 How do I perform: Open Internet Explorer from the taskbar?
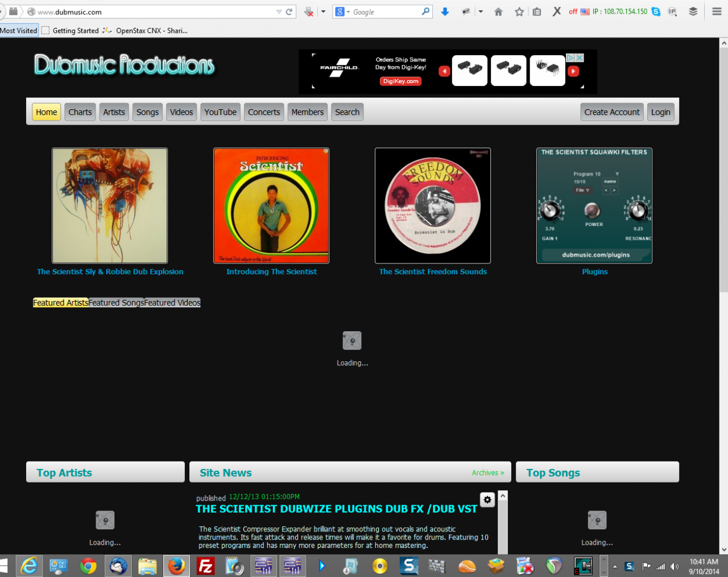tap(29, 566)
